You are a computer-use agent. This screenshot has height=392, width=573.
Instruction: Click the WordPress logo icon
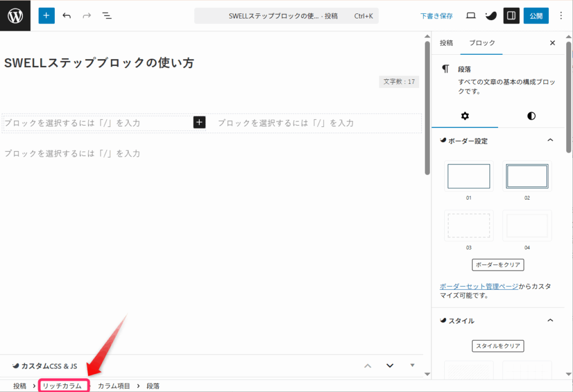click(x=15, y=16)
